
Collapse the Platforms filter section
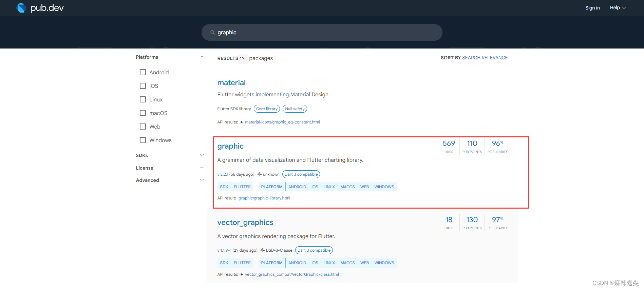(202, 57)
